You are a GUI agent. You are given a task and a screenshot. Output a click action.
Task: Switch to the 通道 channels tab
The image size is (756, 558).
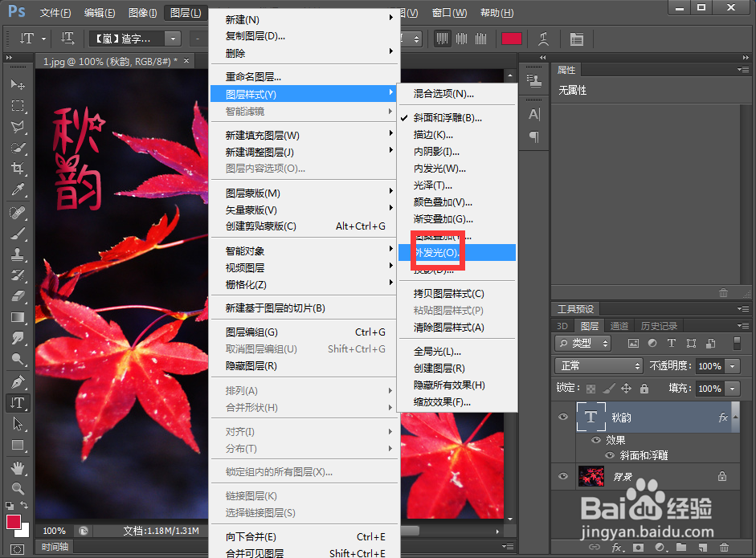pos(619,326)
